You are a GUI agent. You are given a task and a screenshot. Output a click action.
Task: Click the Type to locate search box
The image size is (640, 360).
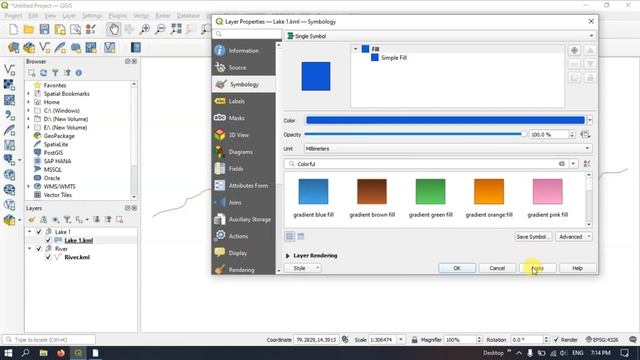click(x=49, y=340)
